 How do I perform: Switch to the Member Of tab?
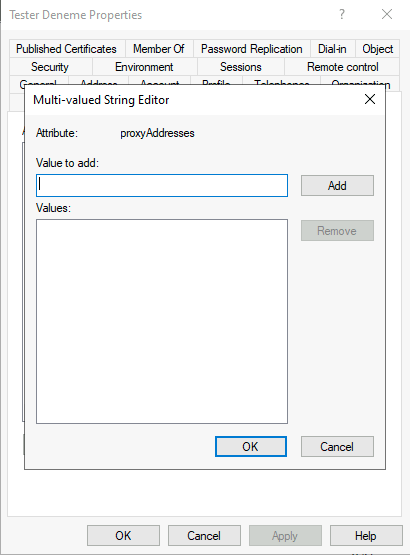click(159, 49)
